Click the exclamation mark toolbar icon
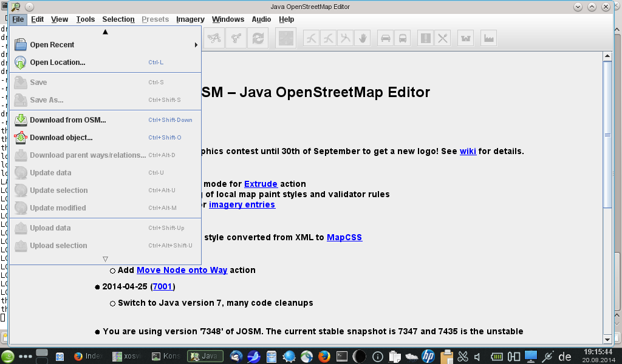Image resolution: width=622 pixels, height=364 pixels. (x=425, y=38)
